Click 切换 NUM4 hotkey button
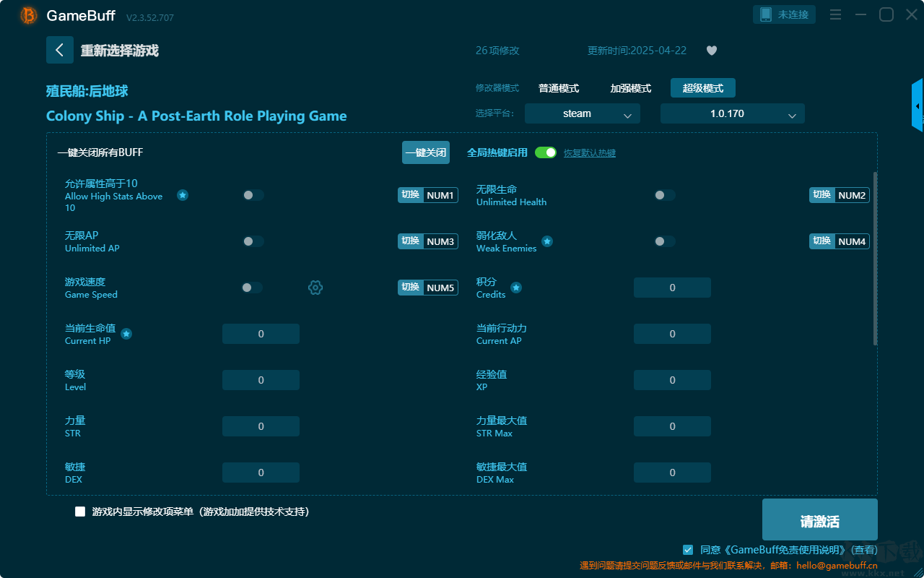This screenshot has width=924, height=578. [840, 241]
